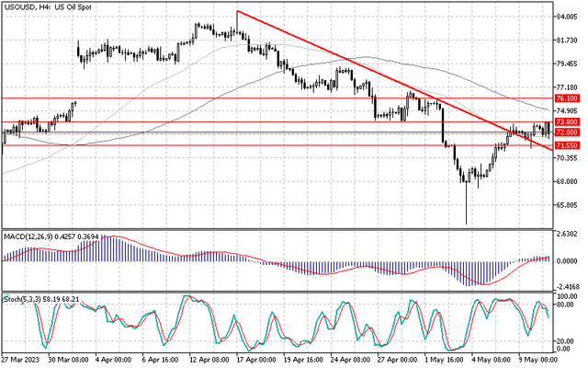Click the red 72.800 price level tag
Image resolution: width=588 pixels, height=368 pixels.
567,132
